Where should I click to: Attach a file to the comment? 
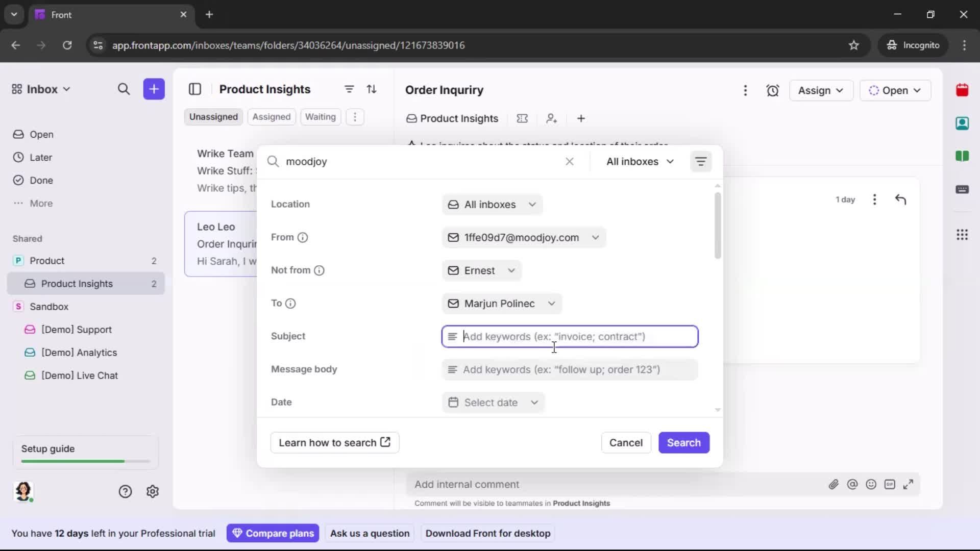coord(834,484)
